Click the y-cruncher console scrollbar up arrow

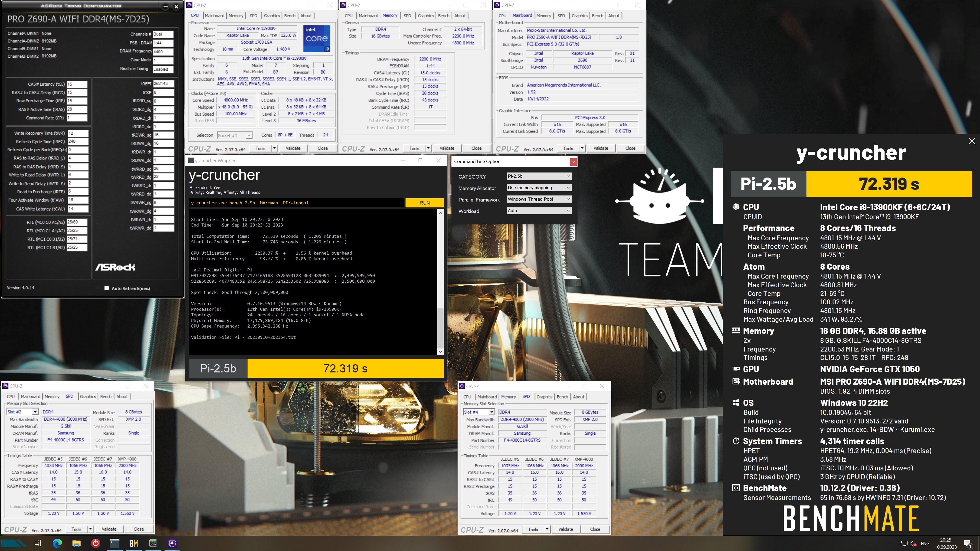440,213
